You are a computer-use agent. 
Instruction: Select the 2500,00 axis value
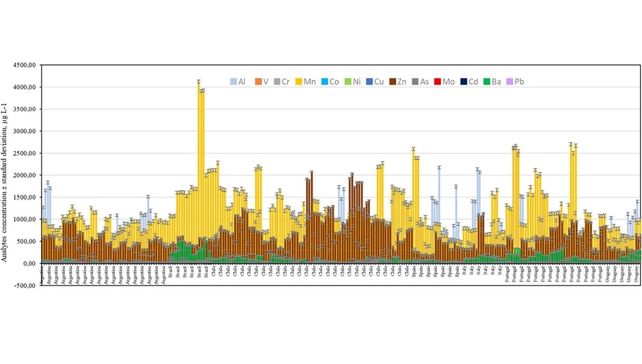(x=25, y=153)
